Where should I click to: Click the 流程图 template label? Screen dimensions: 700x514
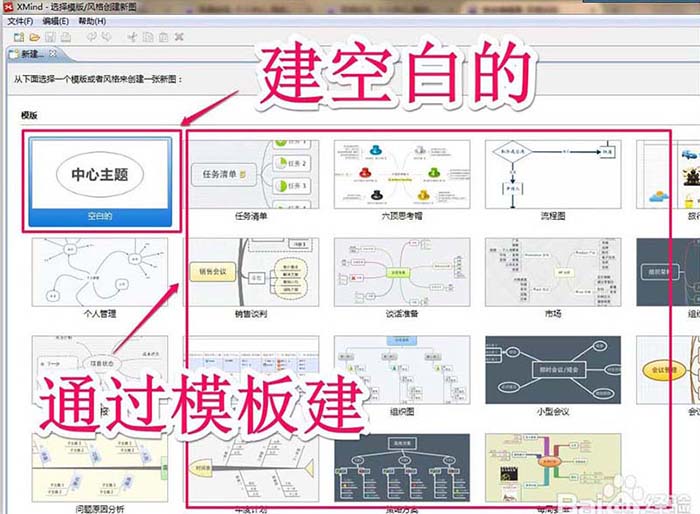[553, 217]
